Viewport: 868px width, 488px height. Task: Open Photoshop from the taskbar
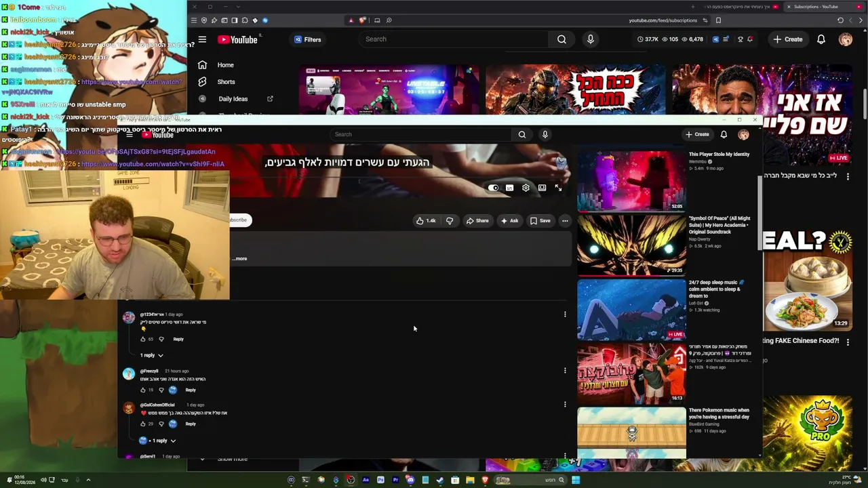380,480
